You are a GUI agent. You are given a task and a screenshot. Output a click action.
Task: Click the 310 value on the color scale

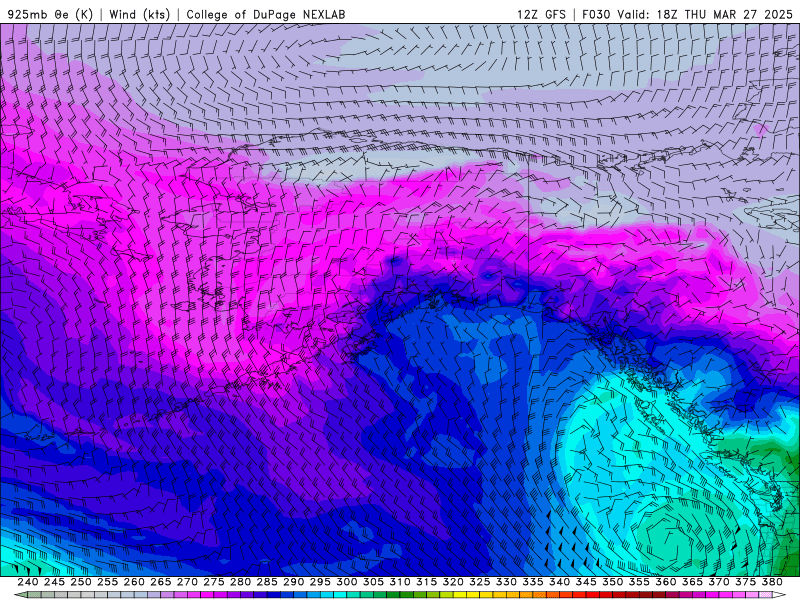click(399, 582)
